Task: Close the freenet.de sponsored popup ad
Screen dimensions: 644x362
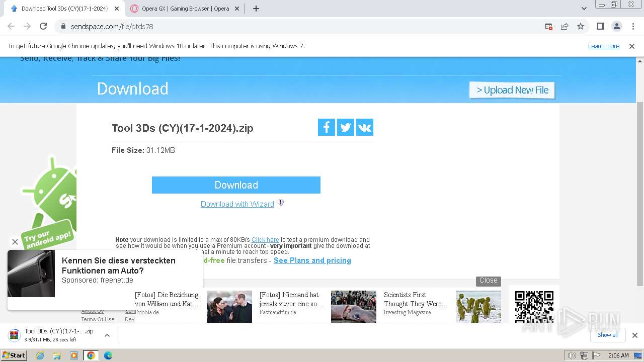Action: click(x=15, y=242)
